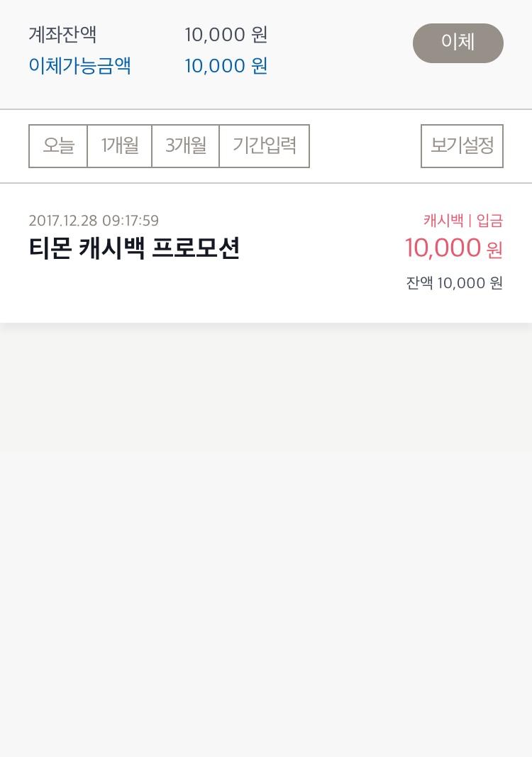Tap the 캐시백 transaction type label
This screenshot has height=757, width=532.
click(x=443, y=221)
